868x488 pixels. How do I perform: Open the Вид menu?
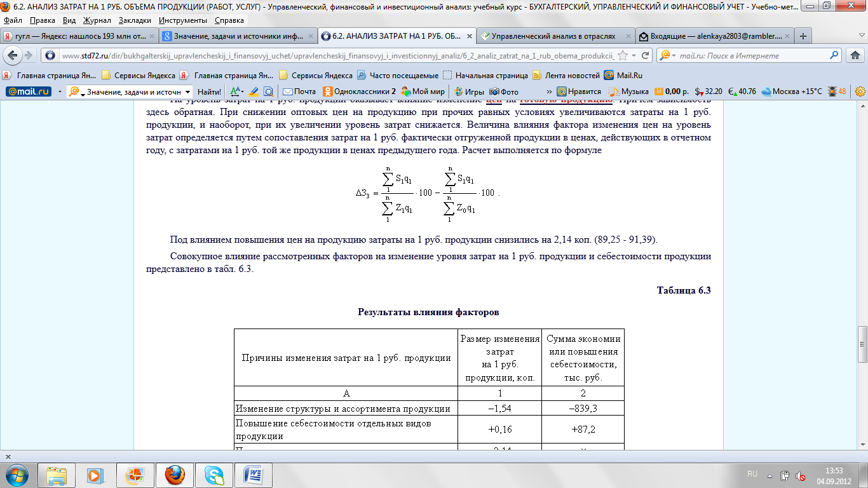tap(69, 20)
